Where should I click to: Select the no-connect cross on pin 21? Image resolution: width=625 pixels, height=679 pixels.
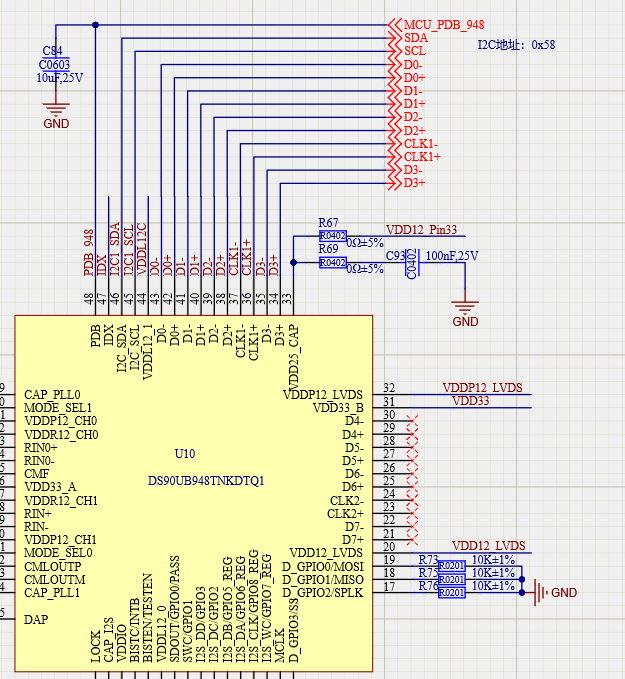412,539
